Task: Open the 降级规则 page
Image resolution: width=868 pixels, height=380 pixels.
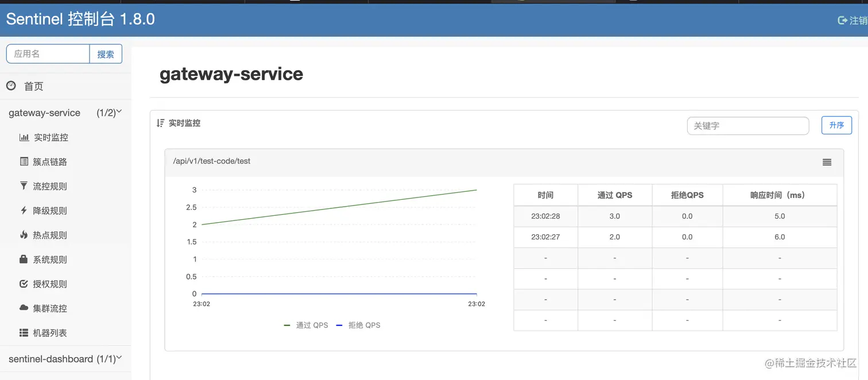Action: [x=50, y=211]
